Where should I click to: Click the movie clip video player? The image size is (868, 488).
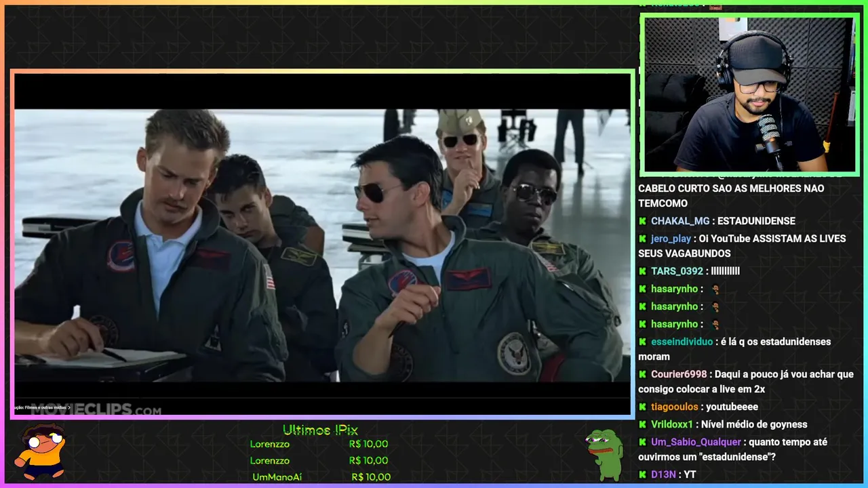(322, 244)
